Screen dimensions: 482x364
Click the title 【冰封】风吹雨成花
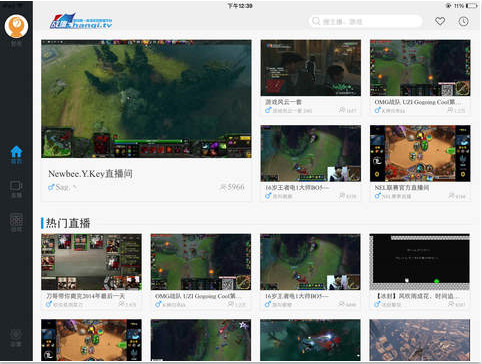[418, 296]
